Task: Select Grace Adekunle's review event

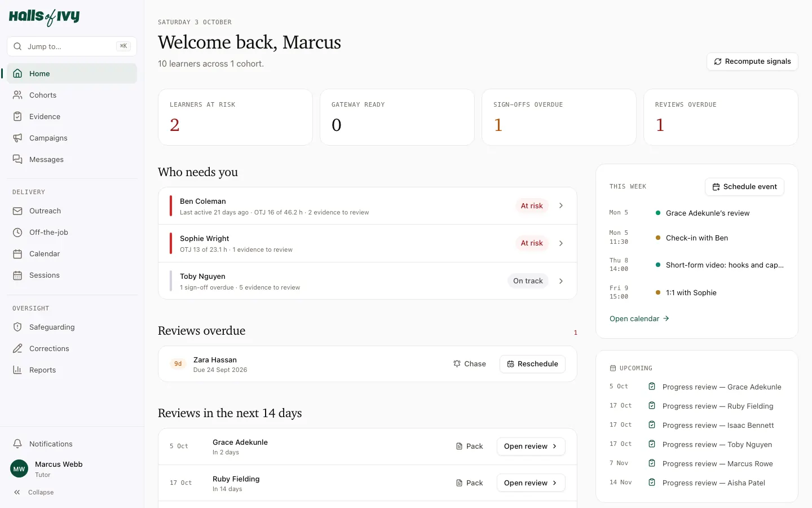Action: [x=696, y=213]
